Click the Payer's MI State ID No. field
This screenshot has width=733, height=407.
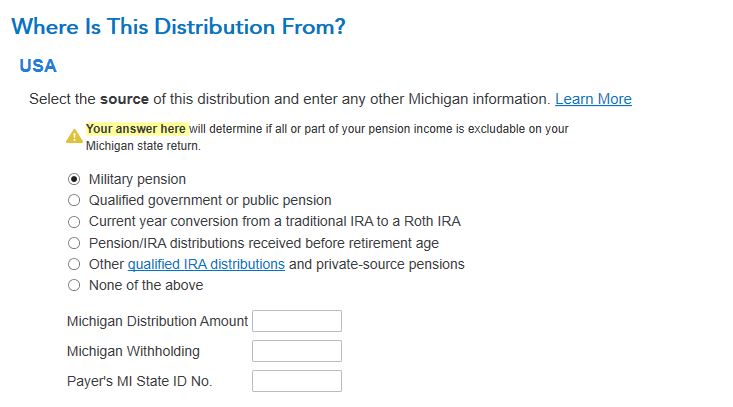click(297, 381)
